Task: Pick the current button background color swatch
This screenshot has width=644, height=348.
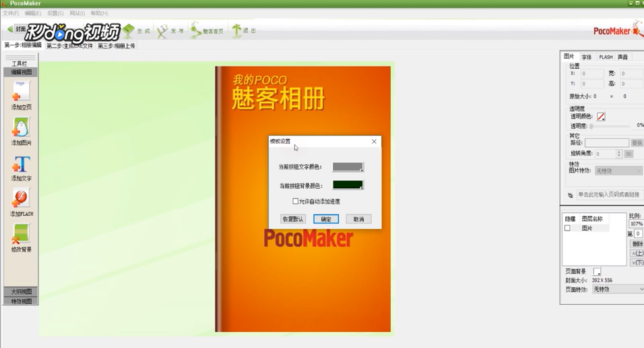Action: click(x=348, y=185)
